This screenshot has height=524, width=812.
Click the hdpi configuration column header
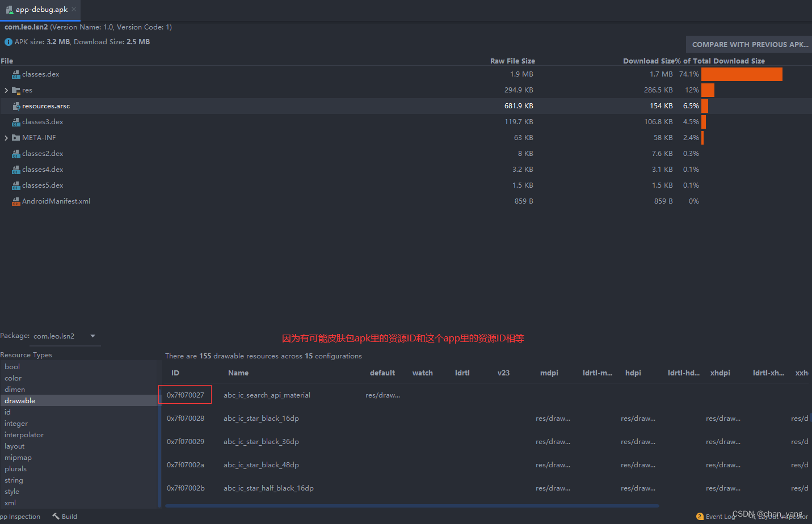point(633,373)
